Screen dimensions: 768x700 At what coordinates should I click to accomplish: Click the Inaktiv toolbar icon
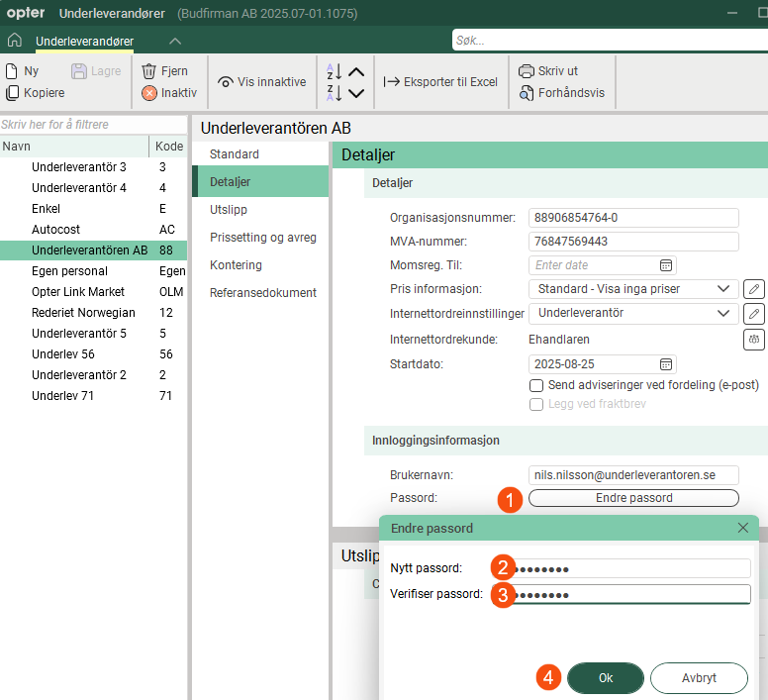(x=149, y=93)
